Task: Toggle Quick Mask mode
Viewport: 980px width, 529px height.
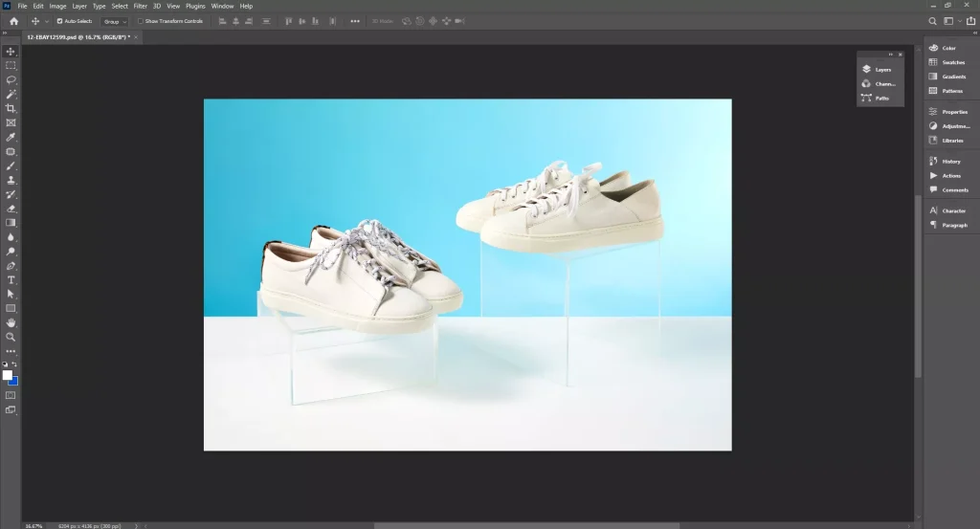Action: pyautogui.click(x=11, y=395)
